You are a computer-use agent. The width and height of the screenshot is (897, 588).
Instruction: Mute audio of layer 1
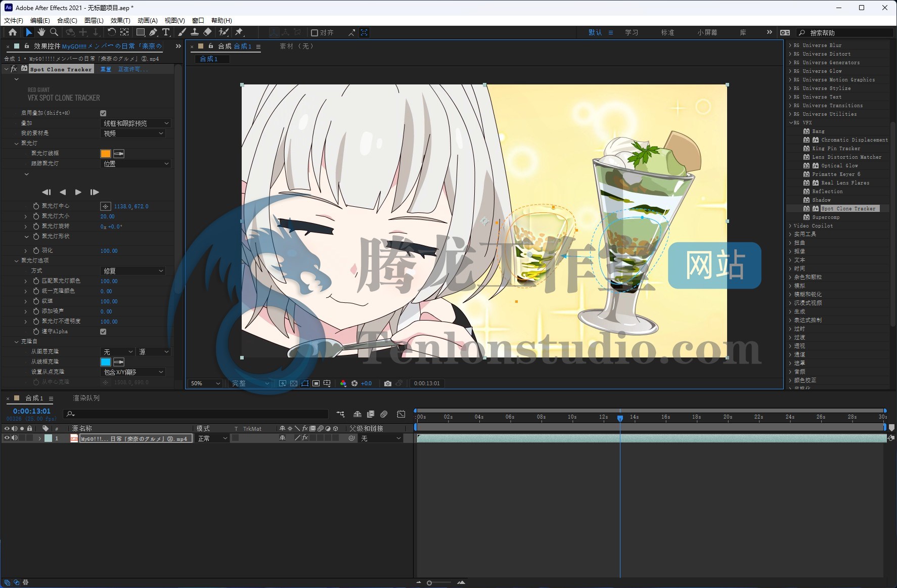[14, 438]
